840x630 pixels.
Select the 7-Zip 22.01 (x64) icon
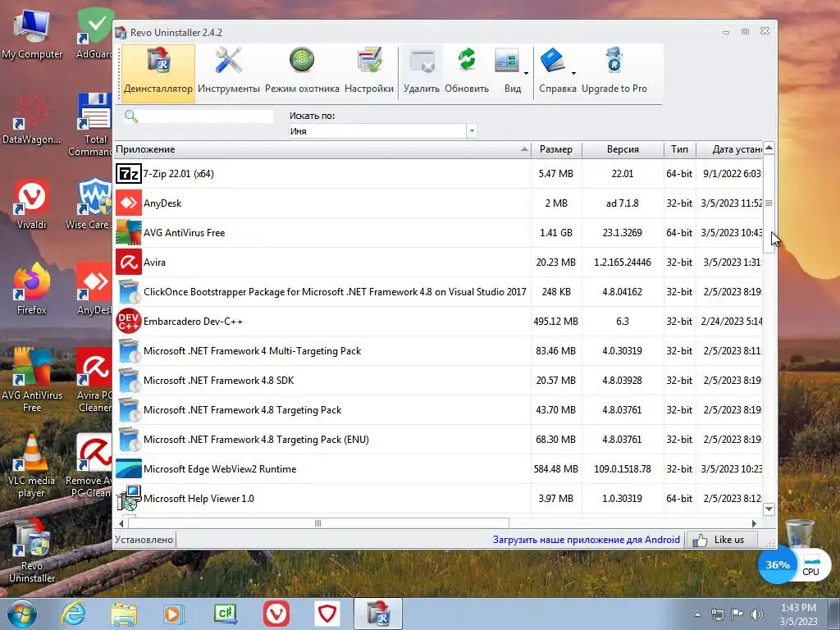(129, 174)
